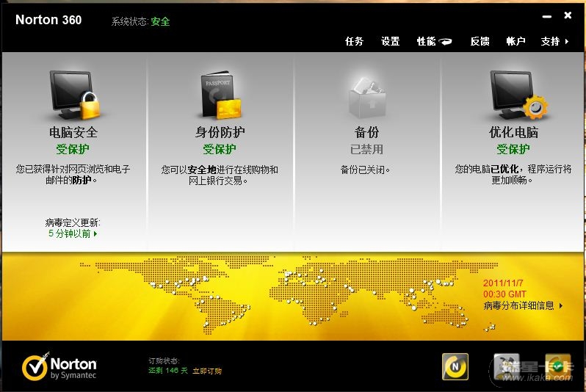Open the 帐户 menu
This screenshot has height=392, width=586.
[516, 41]
